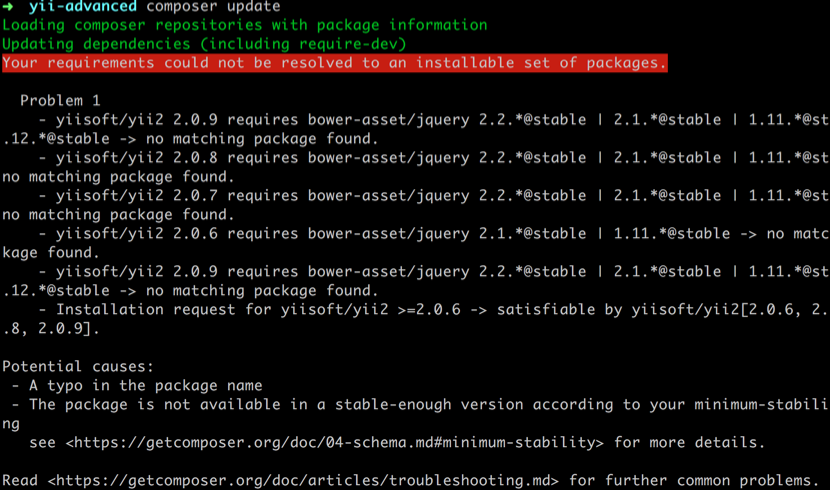Click the 'Potential causes:' heading

[x=78, y=367]
